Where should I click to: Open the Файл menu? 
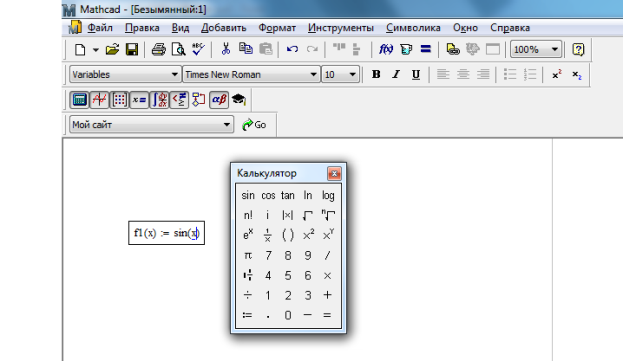tap(100, 28)
